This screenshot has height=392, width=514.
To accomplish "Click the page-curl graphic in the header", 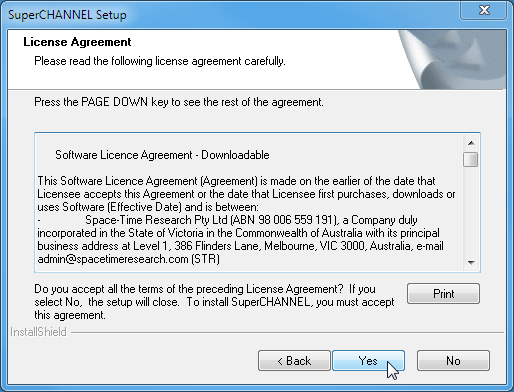I will [x=452, y=59].
